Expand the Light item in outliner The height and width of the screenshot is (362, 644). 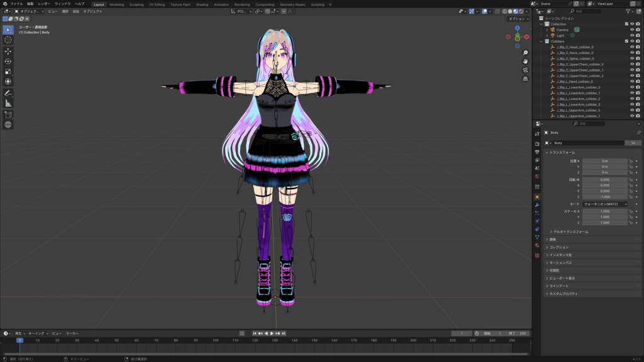click(547, 36)
